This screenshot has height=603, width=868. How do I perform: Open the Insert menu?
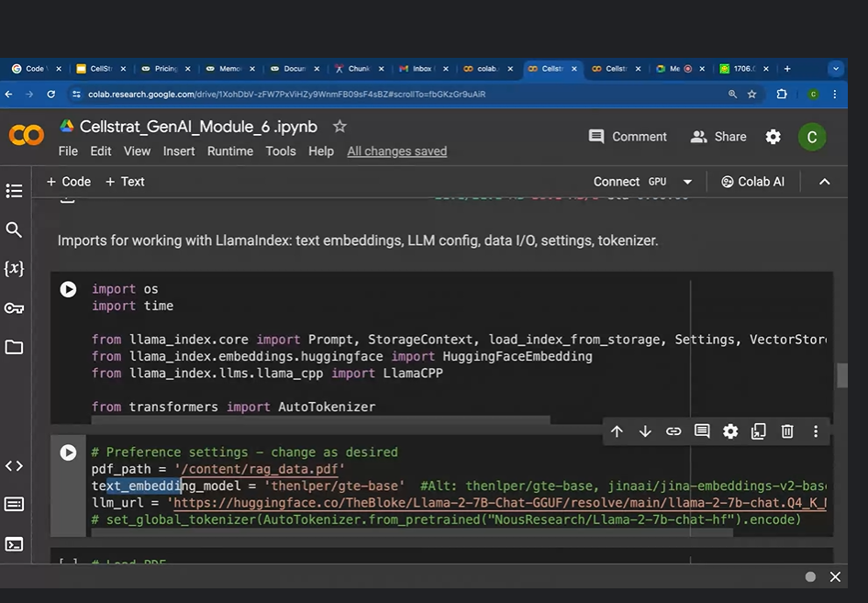click(x=179, y=151)
